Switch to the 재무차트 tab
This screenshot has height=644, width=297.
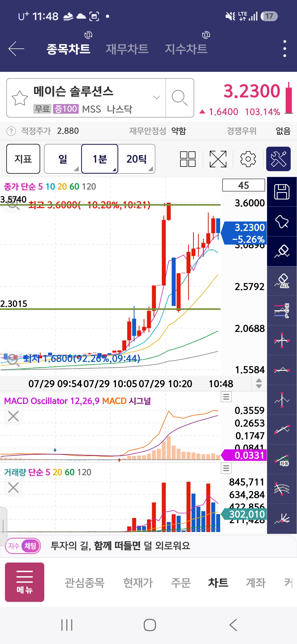[x=127, y=49]
